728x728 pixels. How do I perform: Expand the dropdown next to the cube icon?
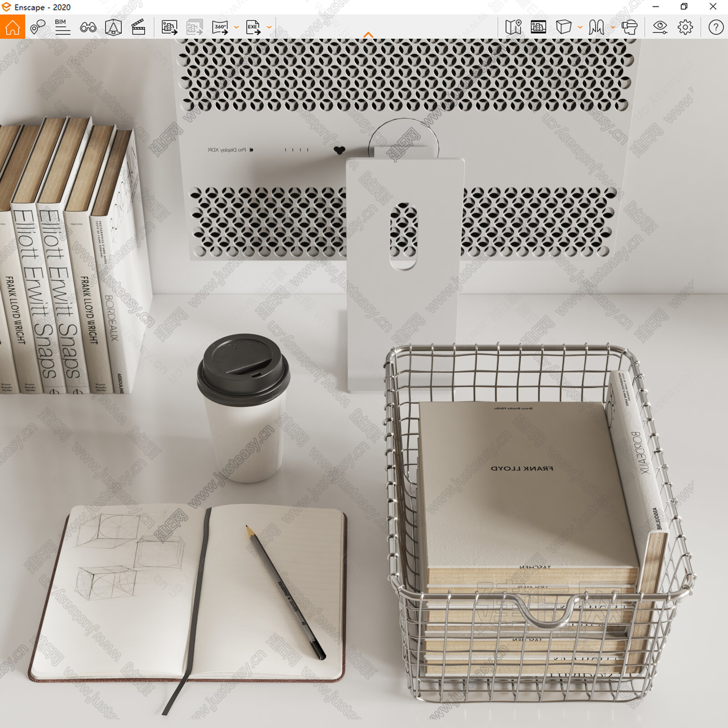[x=580, y=27]
